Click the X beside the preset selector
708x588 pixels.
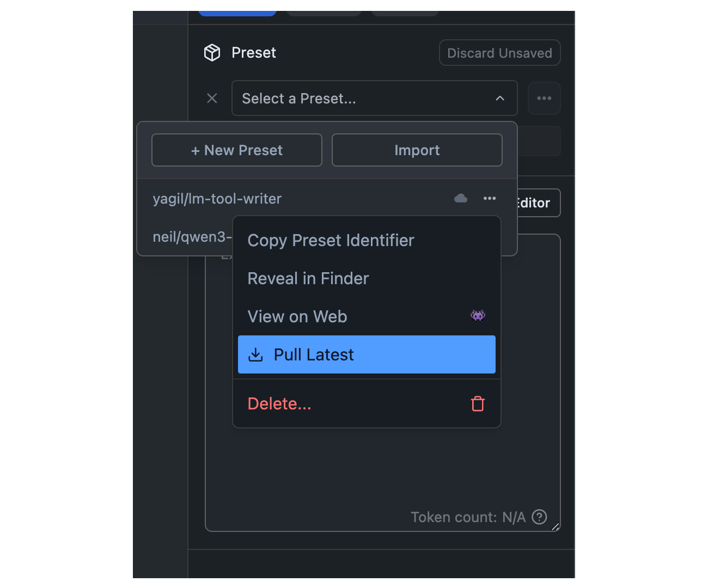pos(212,99)
